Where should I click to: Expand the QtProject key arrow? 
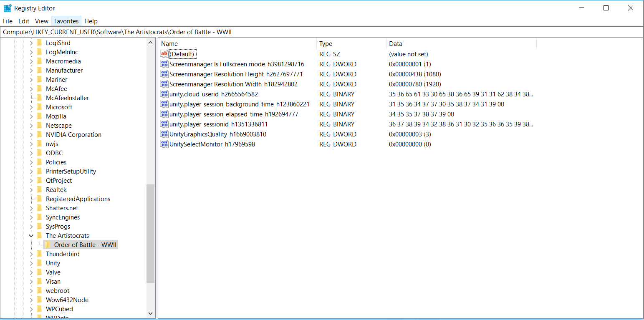(x=31, y=180)
